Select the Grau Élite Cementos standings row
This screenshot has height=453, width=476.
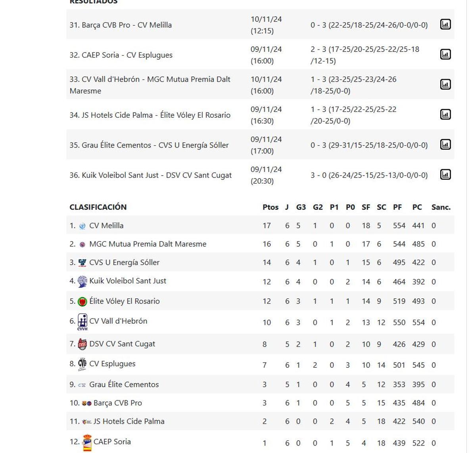124,384
